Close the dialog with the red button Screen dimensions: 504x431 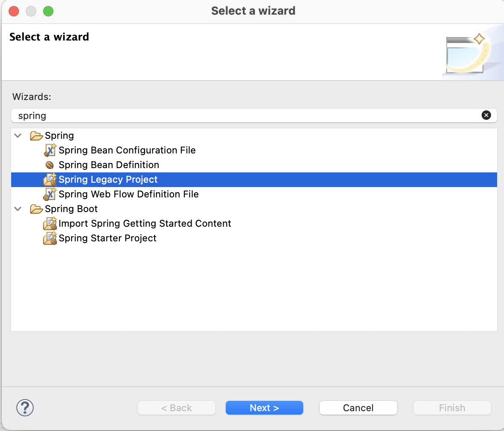14,11
